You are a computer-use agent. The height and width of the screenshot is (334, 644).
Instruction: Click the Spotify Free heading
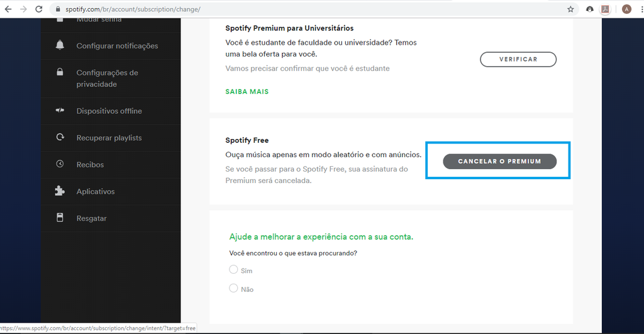(x=247, y=140)
